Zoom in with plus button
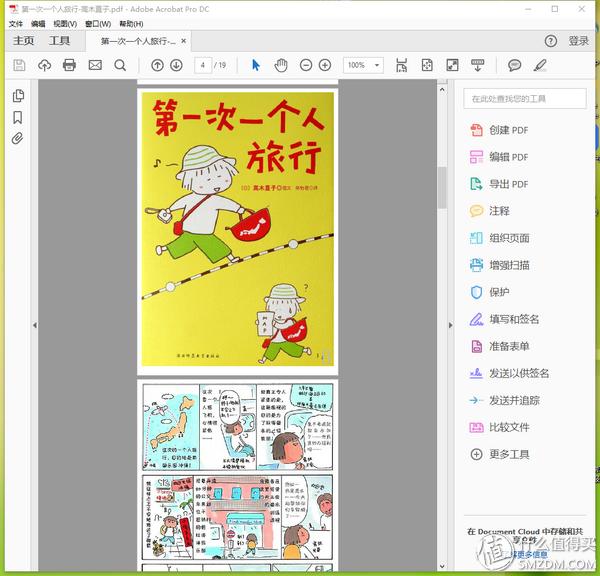600x576 pixels. [325, 65]
